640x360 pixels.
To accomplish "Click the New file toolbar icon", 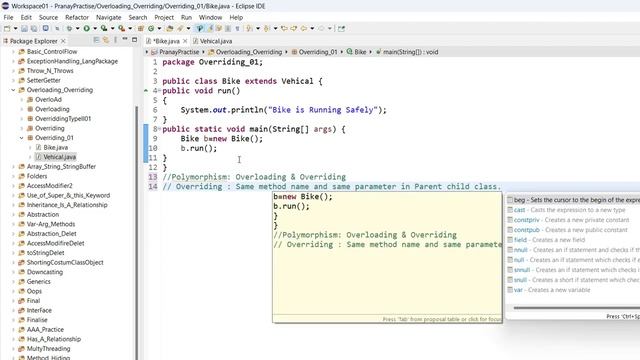I will pyautogui.click(x=7, y=29).
